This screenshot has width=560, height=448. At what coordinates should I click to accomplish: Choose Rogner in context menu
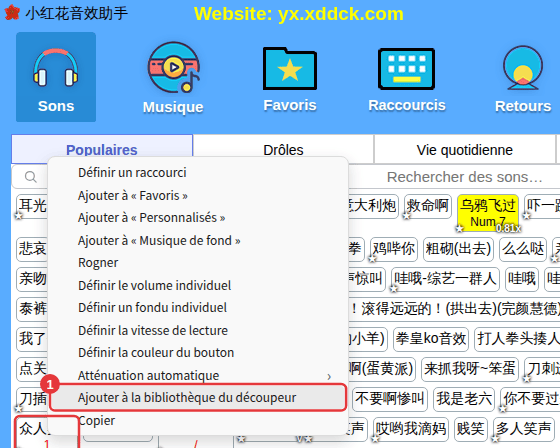pyautogui.click(x=198, y=263)
